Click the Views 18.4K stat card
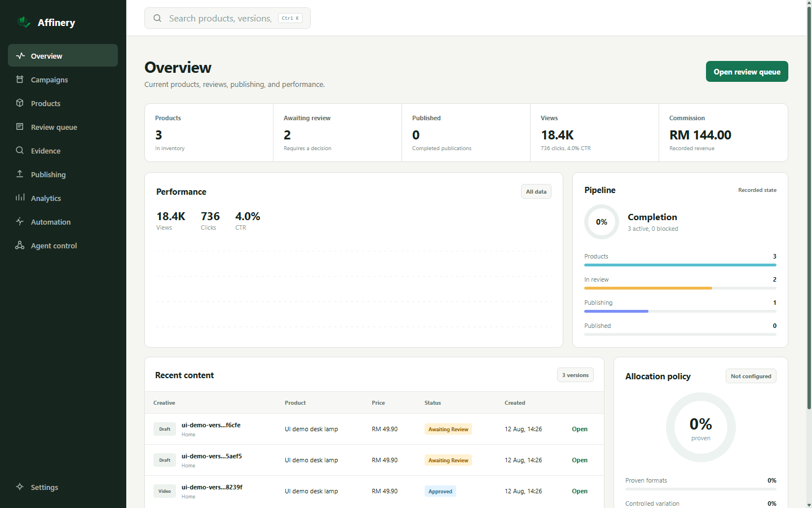 pyautogui.click(x=595, y=133)
